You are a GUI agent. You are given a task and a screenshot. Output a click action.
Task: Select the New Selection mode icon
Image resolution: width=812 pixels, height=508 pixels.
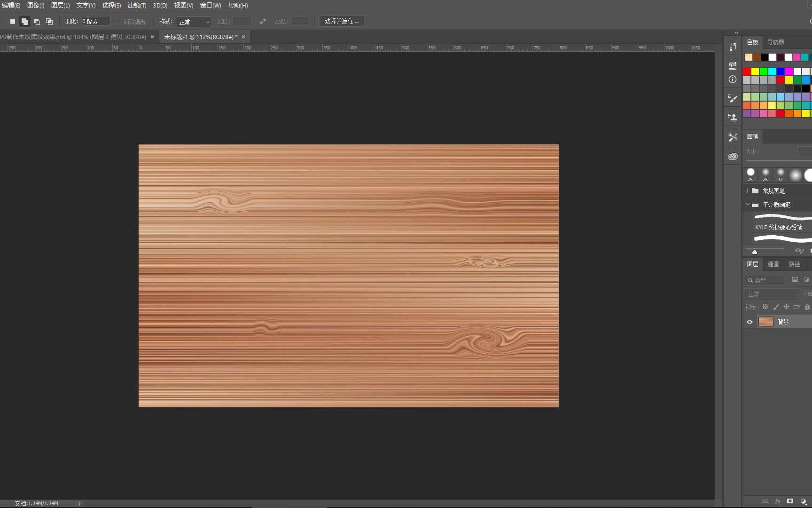point(13,22)
